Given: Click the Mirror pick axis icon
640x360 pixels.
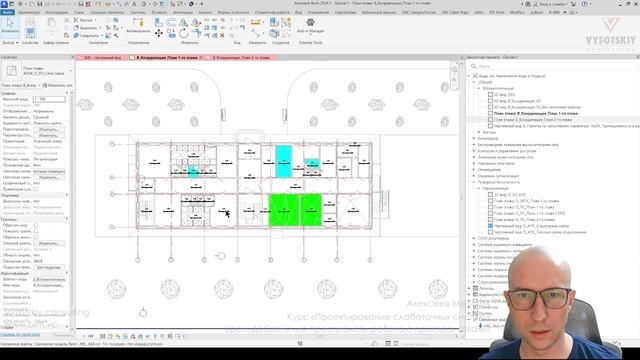Looking at the screenshot, I should pyautogui.click(x=184, y=22).
